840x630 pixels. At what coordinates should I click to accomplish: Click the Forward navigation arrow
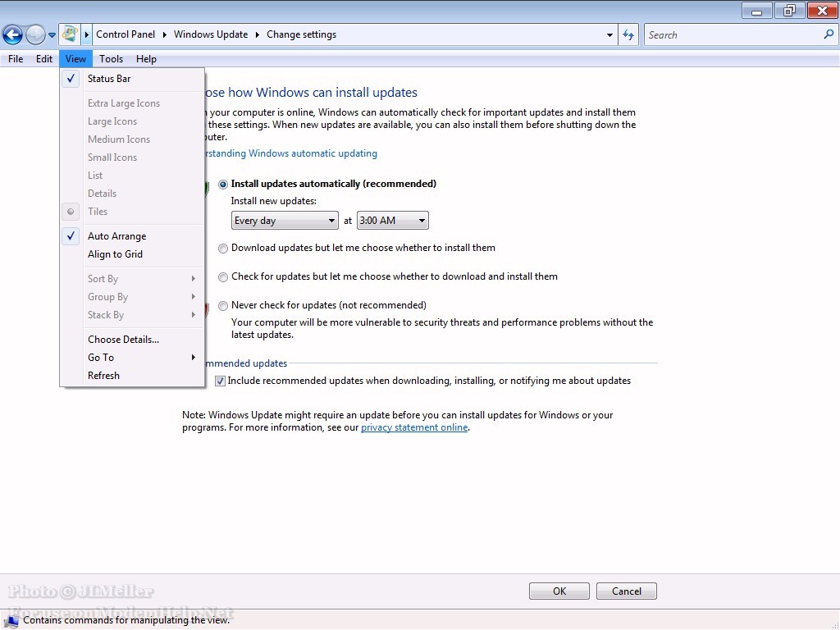pos(35,34)
